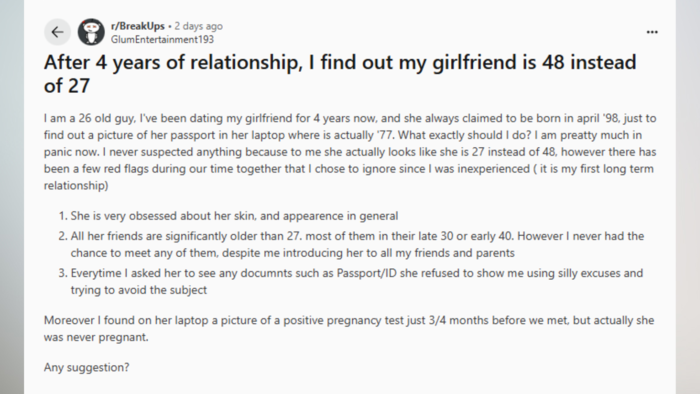Click the number '2.' list marker
Screen dimensions: 700x394
coord(63,236)
